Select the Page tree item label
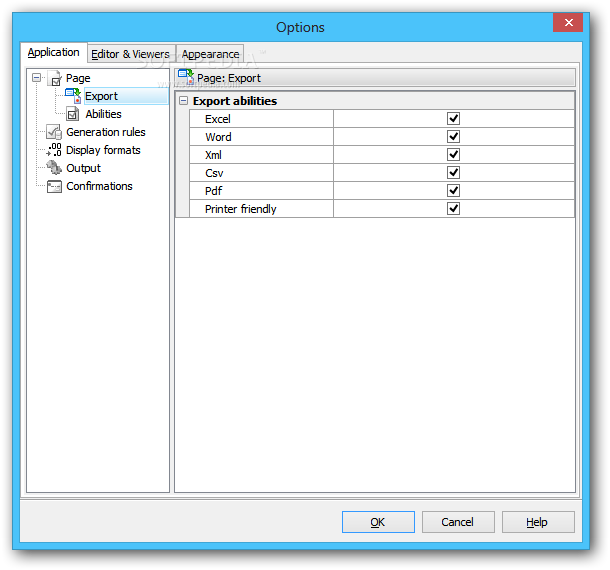 [x=78, y=78]
